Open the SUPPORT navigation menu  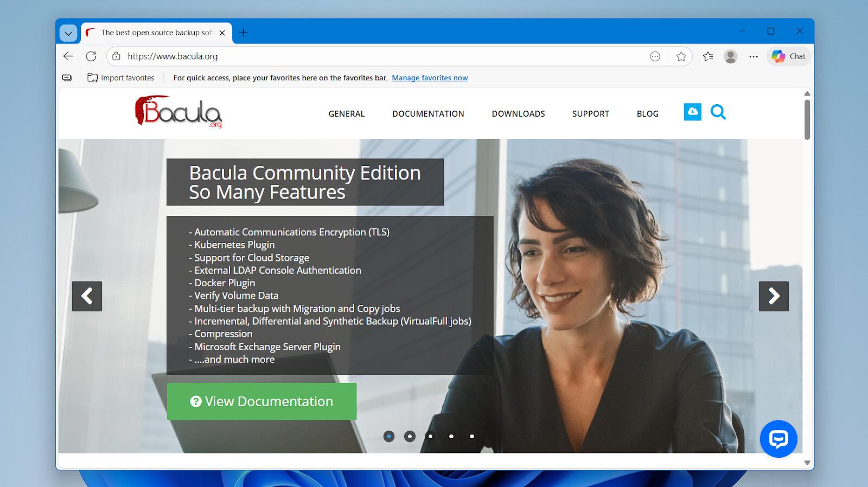tap(591, 114)
